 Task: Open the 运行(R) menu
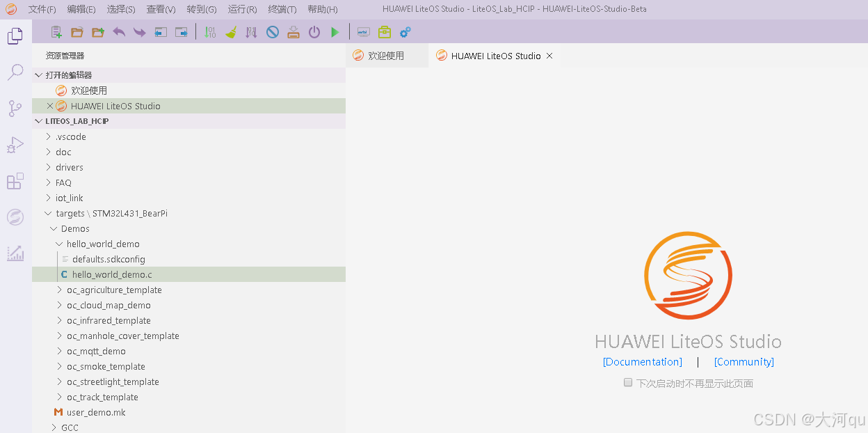242,9
